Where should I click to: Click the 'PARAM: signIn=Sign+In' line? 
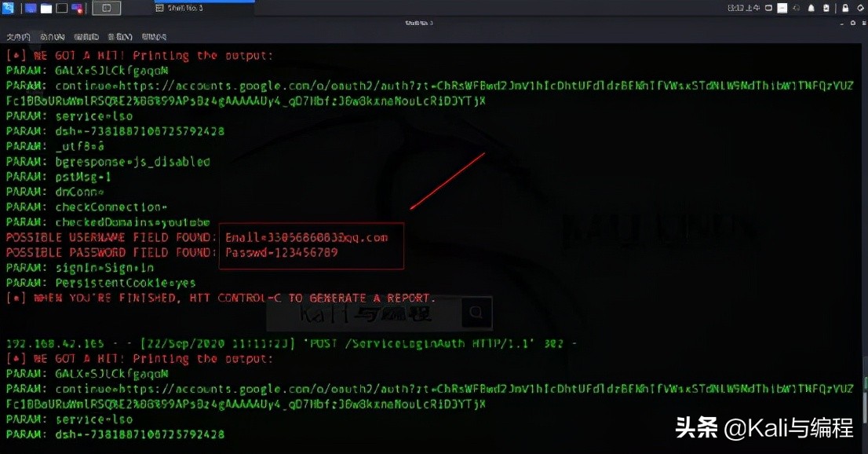80,268
